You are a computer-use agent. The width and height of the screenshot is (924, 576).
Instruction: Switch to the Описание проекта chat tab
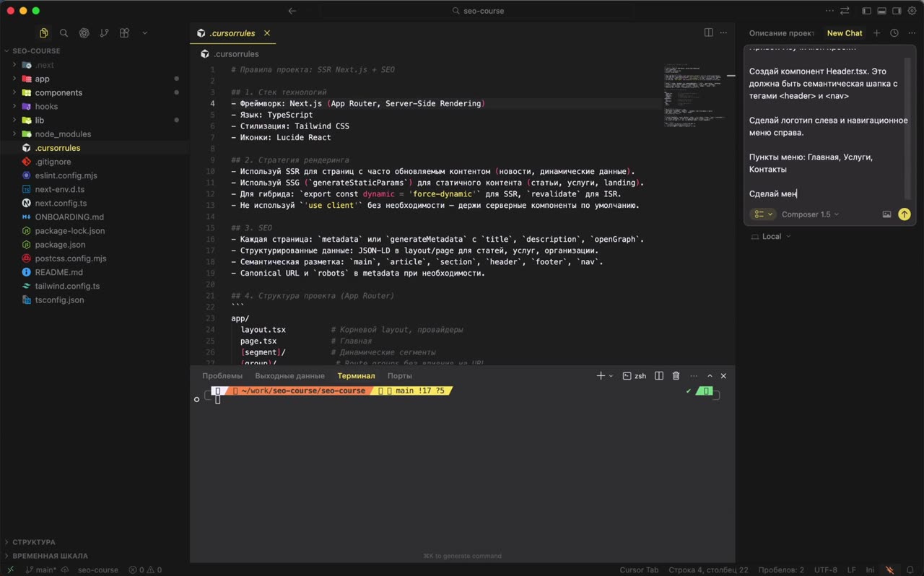[x=781, y=33]
